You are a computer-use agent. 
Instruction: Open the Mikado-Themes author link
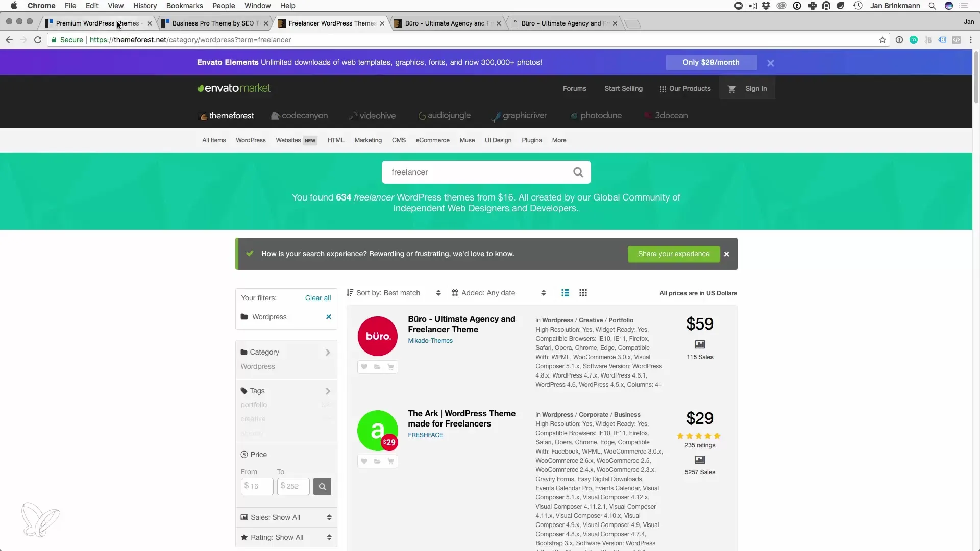(x=430, y=341)
